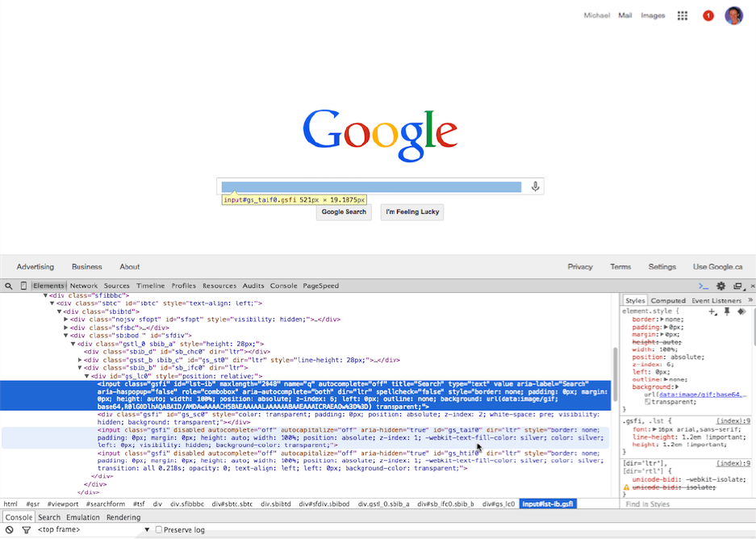Open the Emulation drawer tab
Screen dimensions: 756x539
[x=83, y=517]
